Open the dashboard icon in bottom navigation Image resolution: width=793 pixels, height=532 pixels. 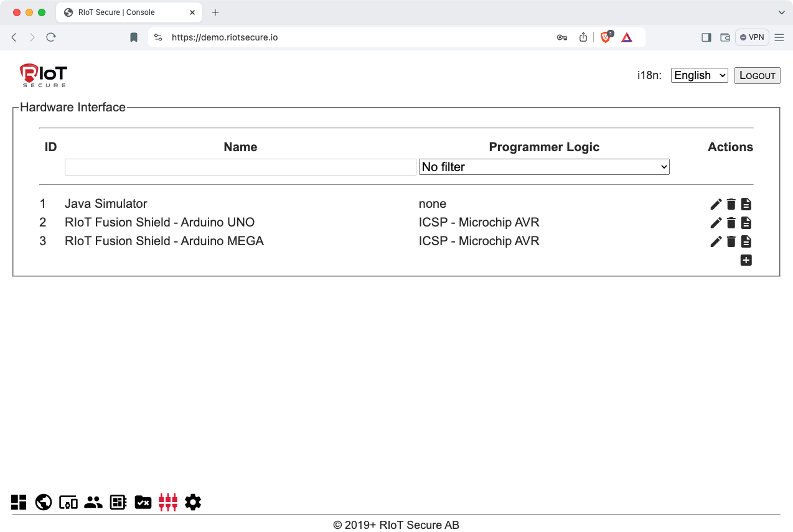pos(19,502)
